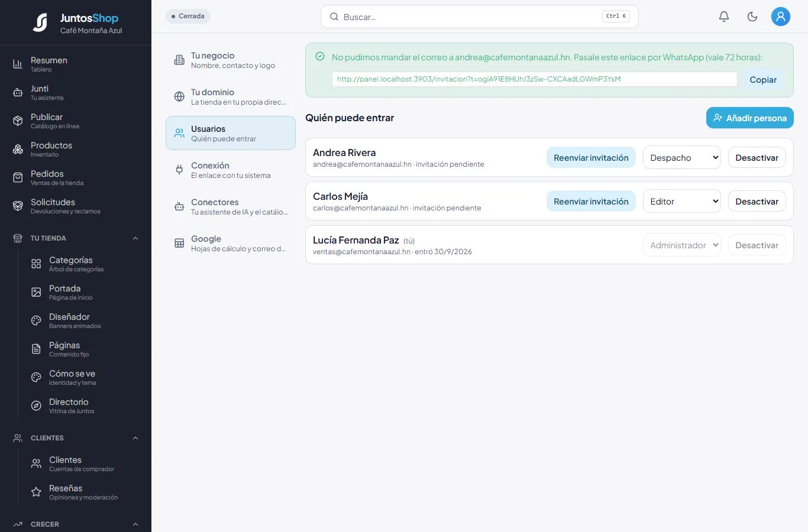Click the Añadir persona button
The image size is (808, 532).
tap(750, 118)
